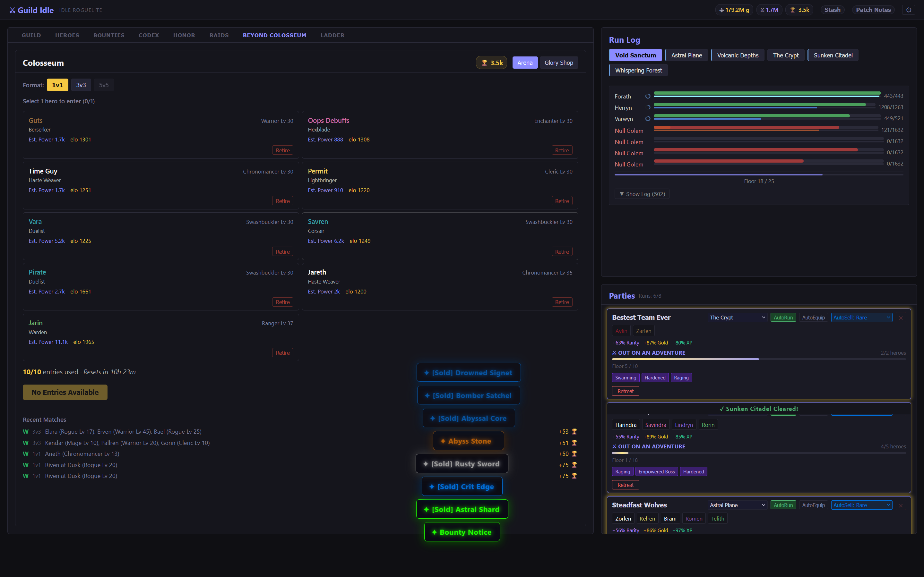Click the No Entries Available button
924x577 pixels.
[x=65, y=392]
